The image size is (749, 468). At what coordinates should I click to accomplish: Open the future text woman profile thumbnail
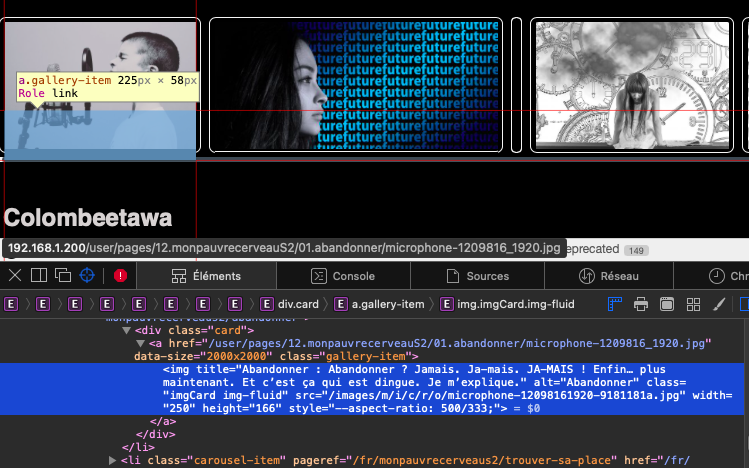click(356, 85)
